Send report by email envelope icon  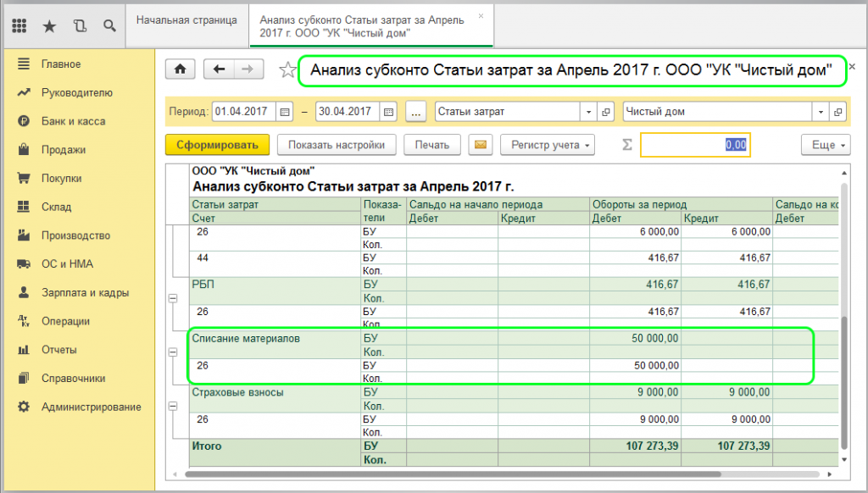coord(480,145)
